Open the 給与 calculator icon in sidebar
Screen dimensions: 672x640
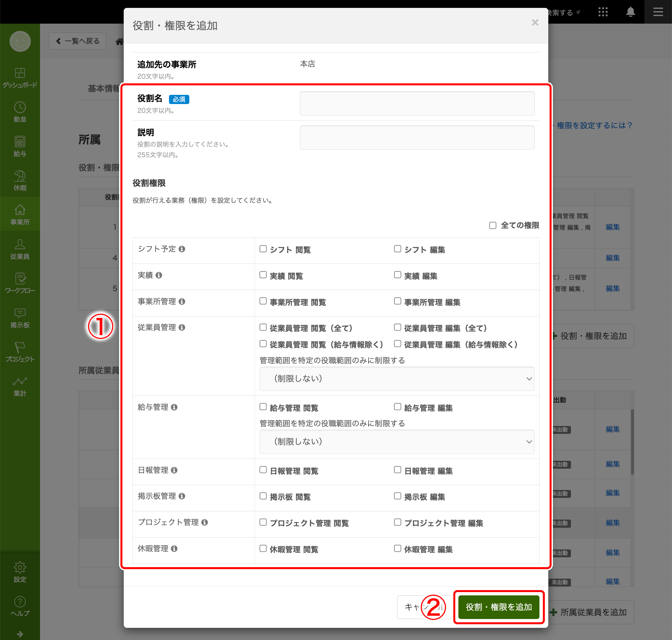coord(20,142)
